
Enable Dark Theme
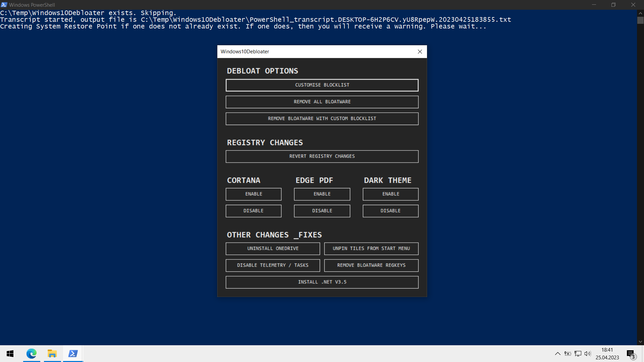(x=390, y=194)
